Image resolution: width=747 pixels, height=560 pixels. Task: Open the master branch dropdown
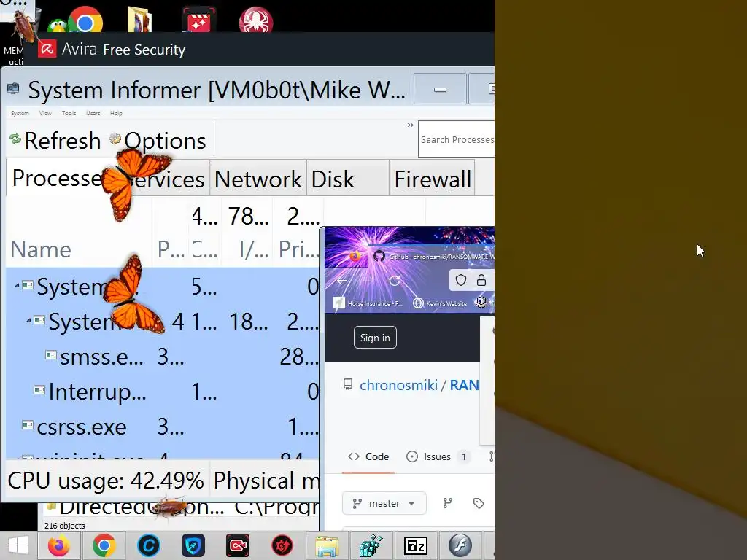tap(384, 503)
